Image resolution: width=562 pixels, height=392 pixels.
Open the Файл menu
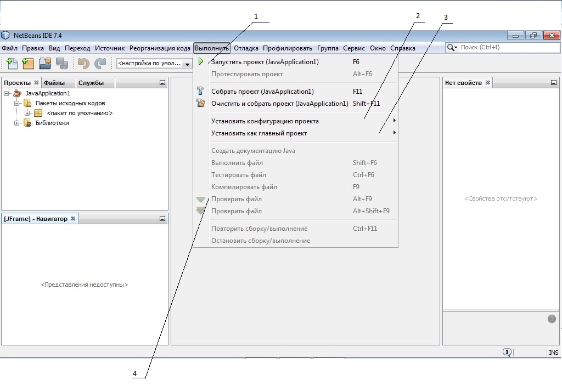[10, 48]
